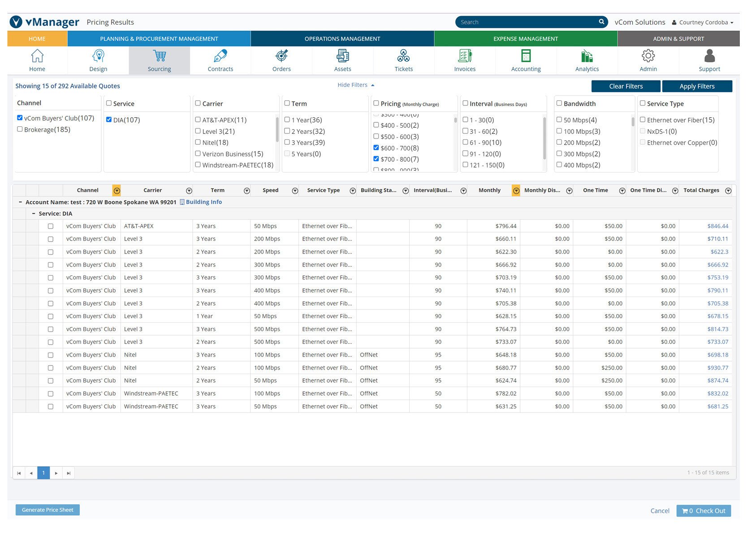Open the Total Charges column filter icon
Image resolution: width=747 pixels, height=560 pixels.
[x=728, y=191]
